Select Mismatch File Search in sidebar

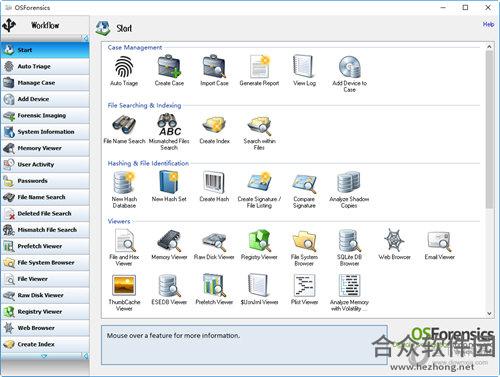(x=45, y=230)
